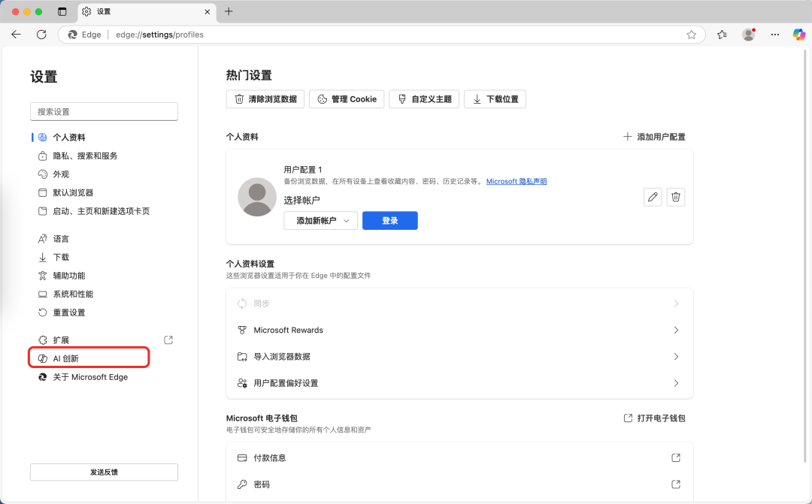Click the profile avatar in toolbar
The image size is (812, 504).
click(x=748, y=35)
